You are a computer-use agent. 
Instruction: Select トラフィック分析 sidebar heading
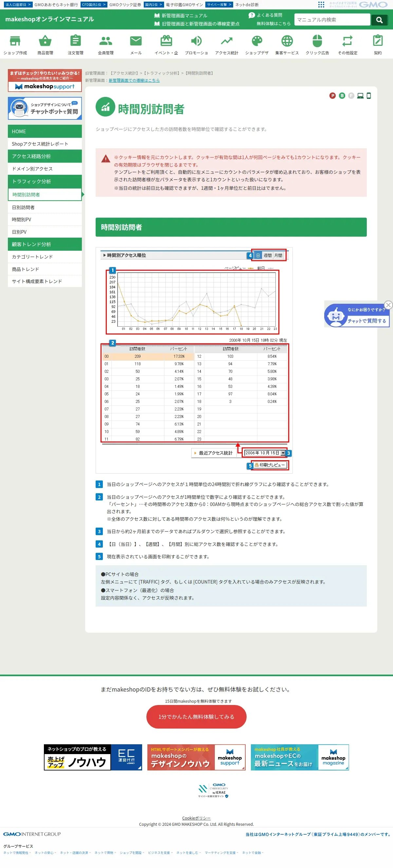[x=45, y=181]
